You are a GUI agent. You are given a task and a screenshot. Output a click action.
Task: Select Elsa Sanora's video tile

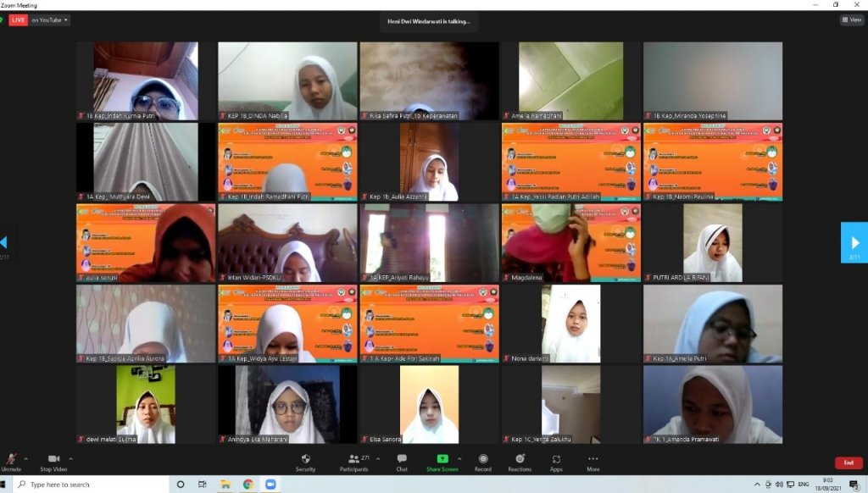click(429, 404)
